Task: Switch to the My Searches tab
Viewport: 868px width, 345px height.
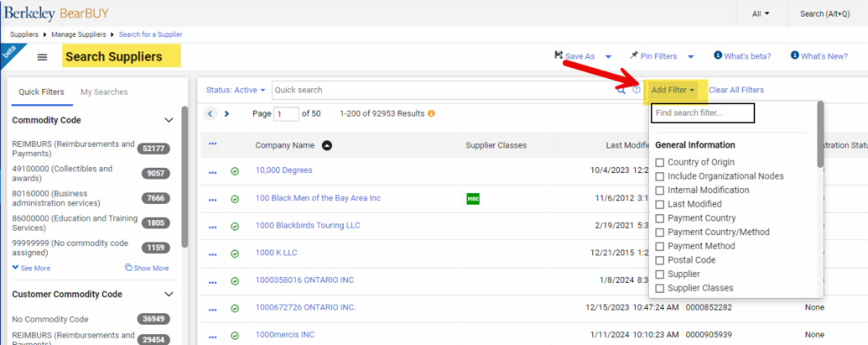Action: click(x=104, y=92)
